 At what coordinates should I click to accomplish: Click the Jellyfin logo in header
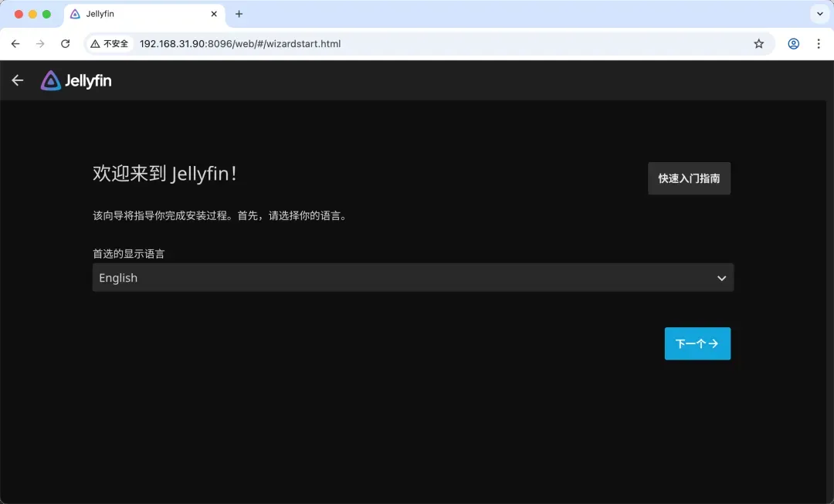pyautogui.click(x=76, y=81)
